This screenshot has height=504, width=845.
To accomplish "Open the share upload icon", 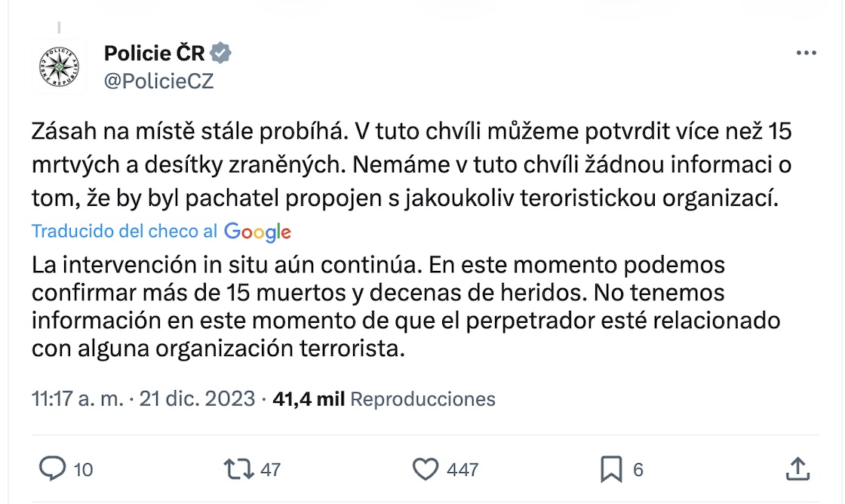I will (798, 469).
